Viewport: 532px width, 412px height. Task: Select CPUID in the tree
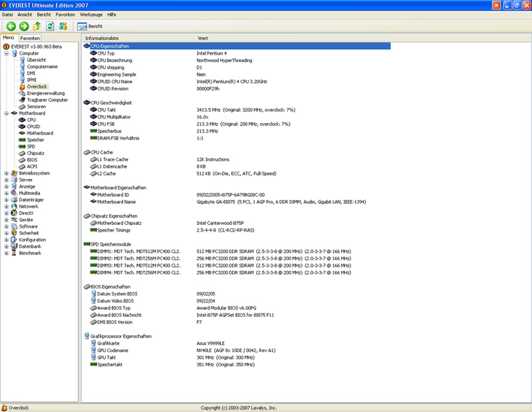point(33,126)
